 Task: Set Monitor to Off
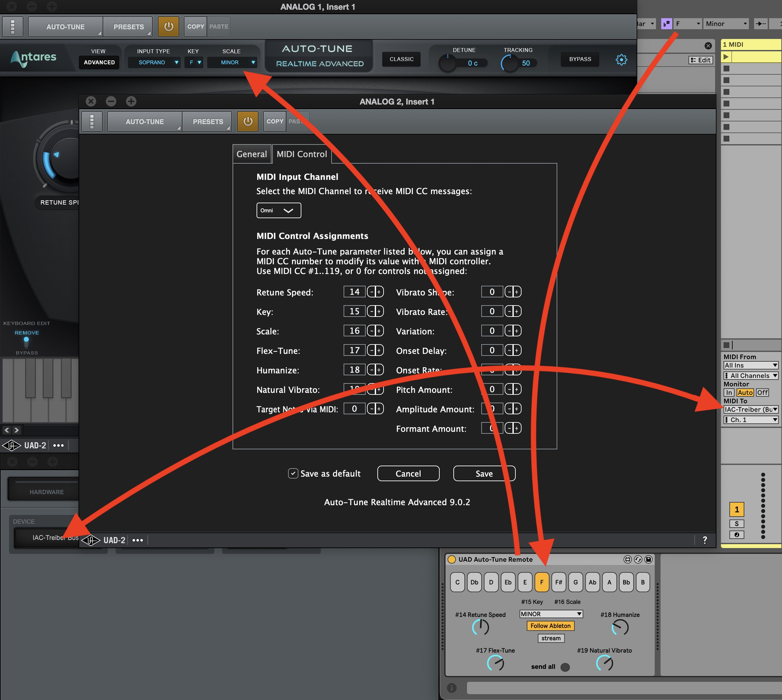(762, 392)
